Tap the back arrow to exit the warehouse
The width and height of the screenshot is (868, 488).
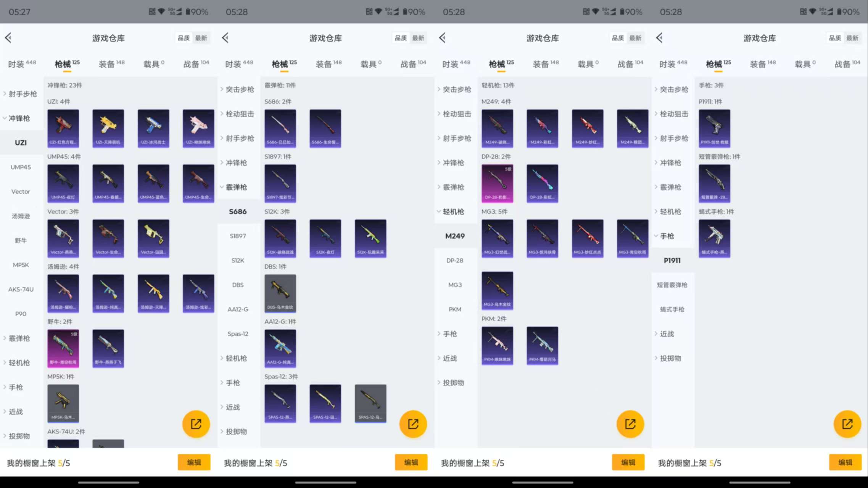click(x=8, y=38)
